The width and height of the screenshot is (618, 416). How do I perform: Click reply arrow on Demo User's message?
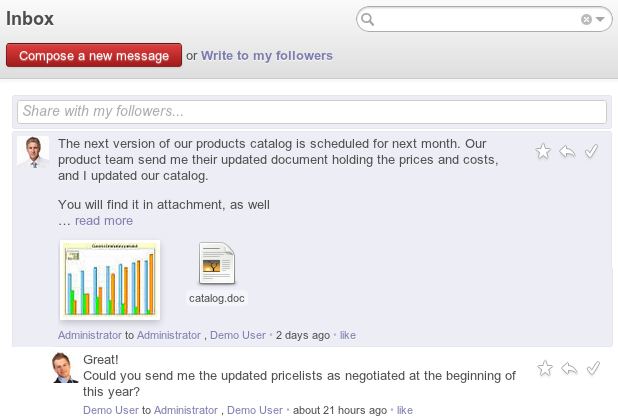[x=568, y=368]
